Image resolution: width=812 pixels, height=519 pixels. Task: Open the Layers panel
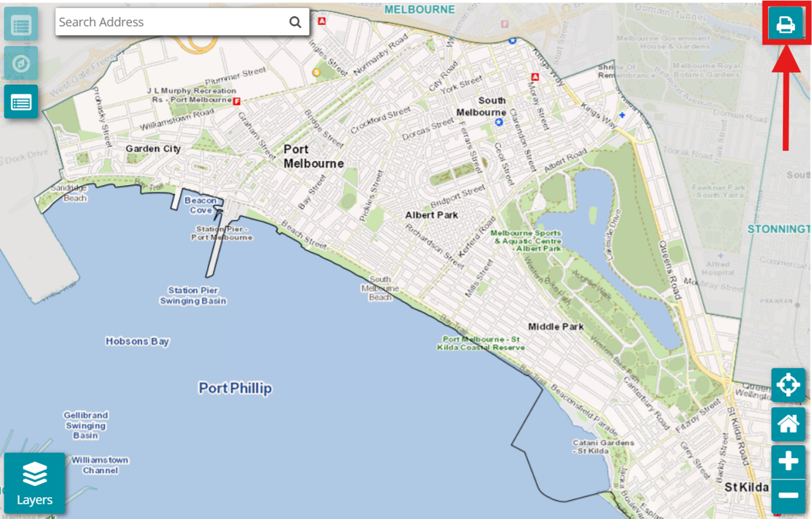coord(34,482)
